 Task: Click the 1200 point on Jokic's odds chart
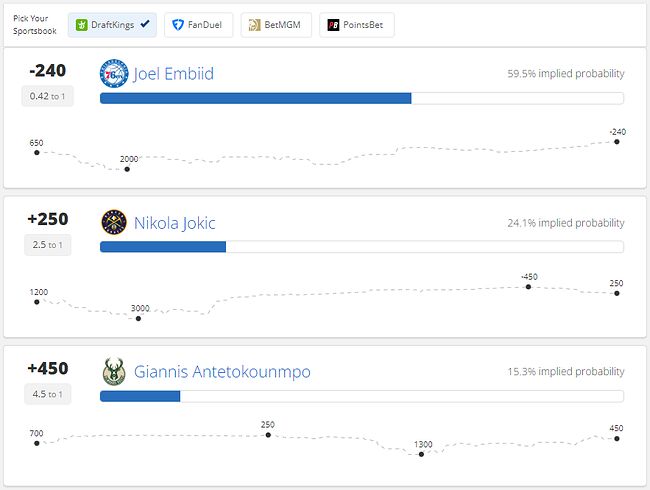pos(37,302)
